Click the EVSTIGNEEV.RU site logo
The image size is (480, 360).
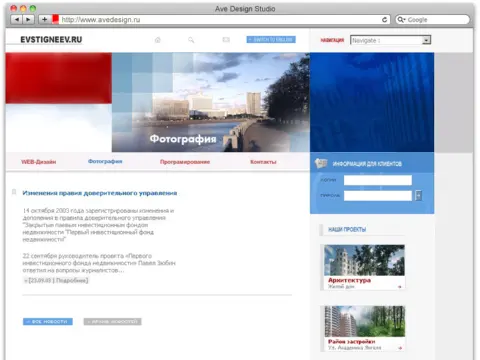coord(51,40)
